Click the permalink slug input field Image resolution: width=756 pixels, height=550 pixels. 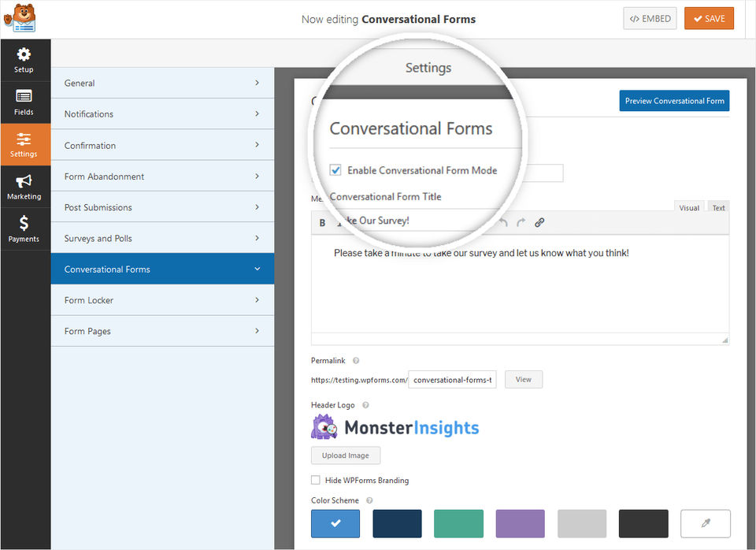pos(453,380)
